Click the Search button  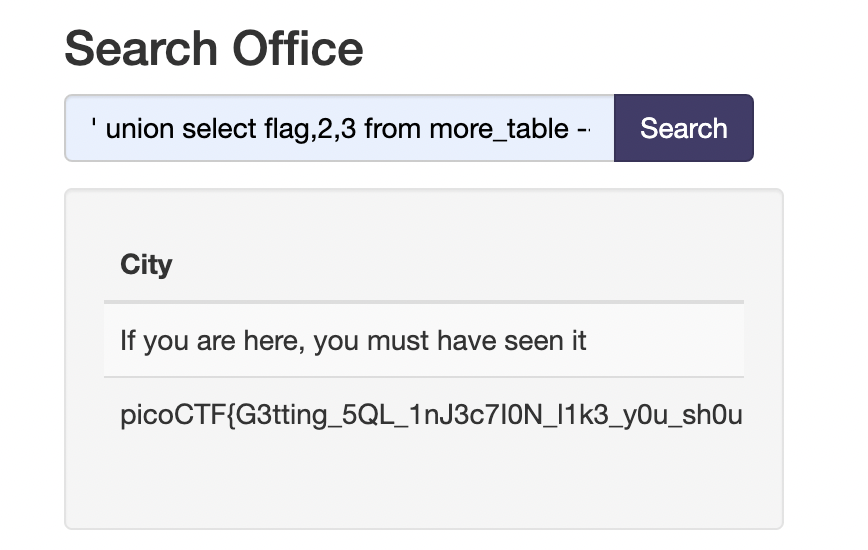click(683, 128)
